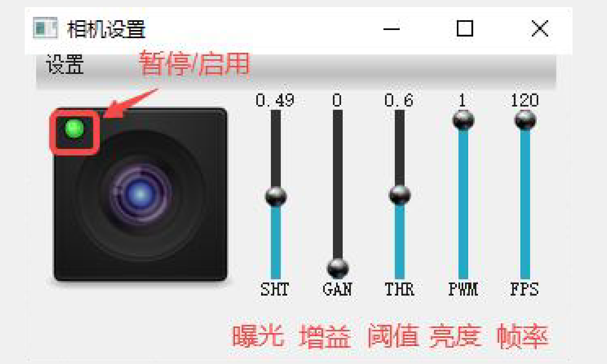Click the GAN label below slider

click(x=337, y=289)
